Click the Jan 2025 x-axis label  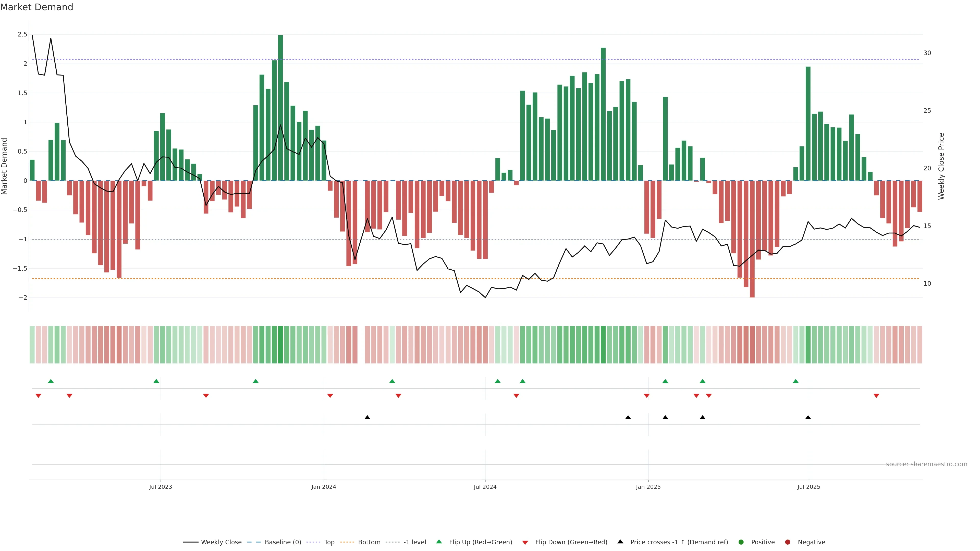[648, 487]
